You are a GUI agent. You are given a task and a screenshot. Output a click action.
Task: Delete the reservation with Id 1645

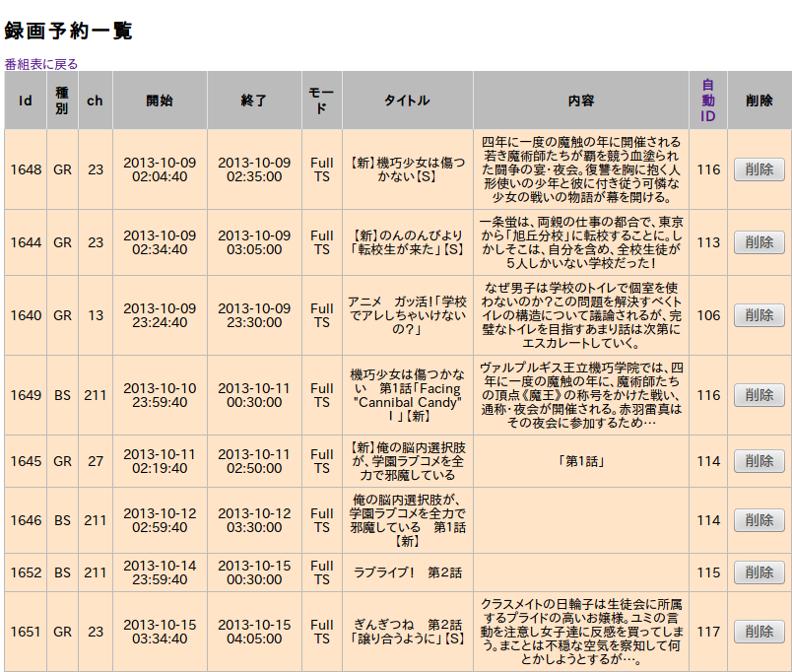759,461
